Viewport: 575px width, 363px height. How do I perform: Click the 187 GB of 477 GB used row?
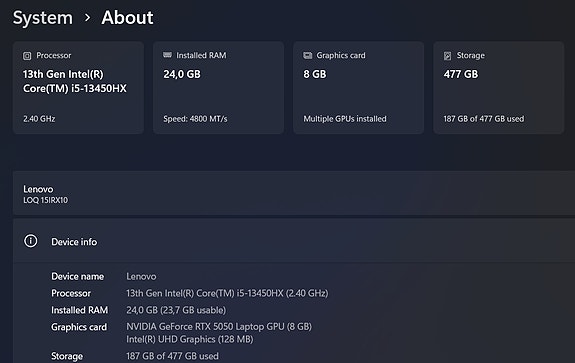pos(172,356)
